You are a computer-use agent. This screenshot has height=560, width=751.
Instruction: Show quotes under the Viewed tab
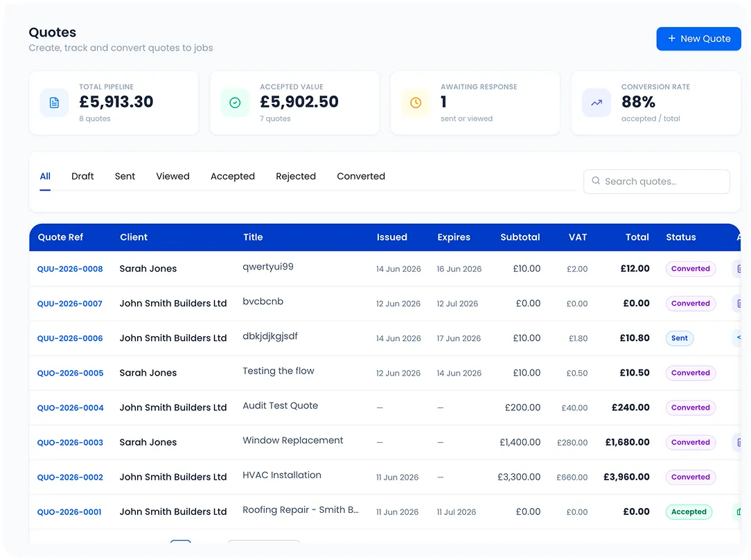pos(173,176)
